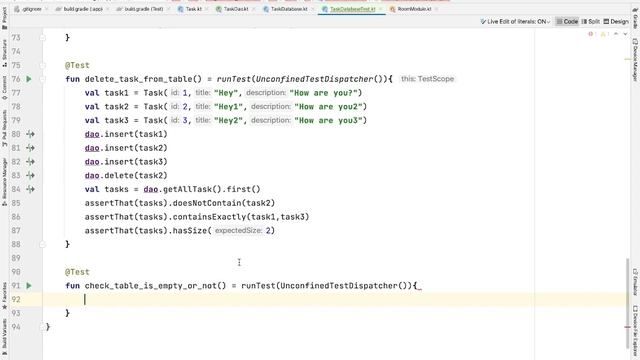640x360 pixels.
Task: Open the Build Variants tool window
Action: point(4,337)
